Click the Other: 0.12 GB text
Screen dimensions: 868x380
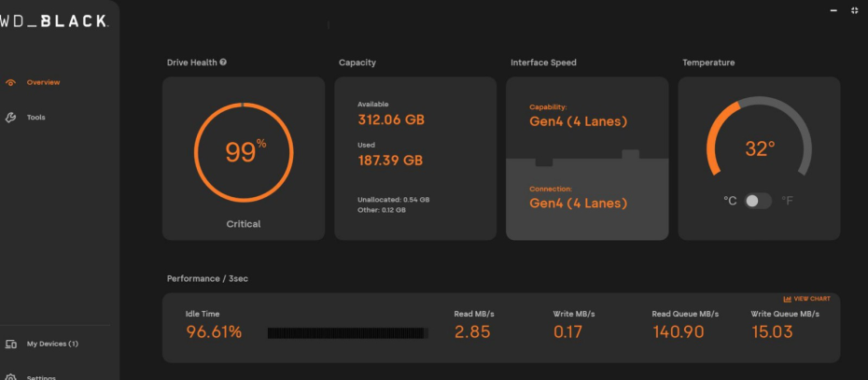click(x=382, y=210)
